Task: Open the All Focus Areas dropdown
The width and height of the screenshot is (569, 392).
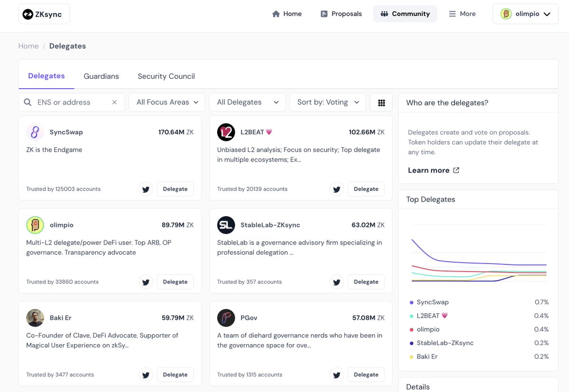Action: click(167, 102)
